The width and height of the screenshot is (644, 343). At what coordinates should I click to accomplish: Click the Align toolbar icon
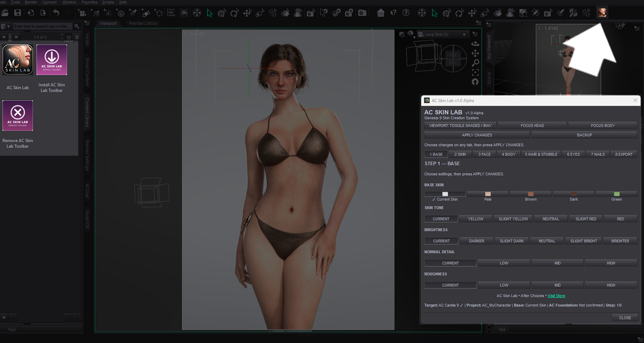171,13
